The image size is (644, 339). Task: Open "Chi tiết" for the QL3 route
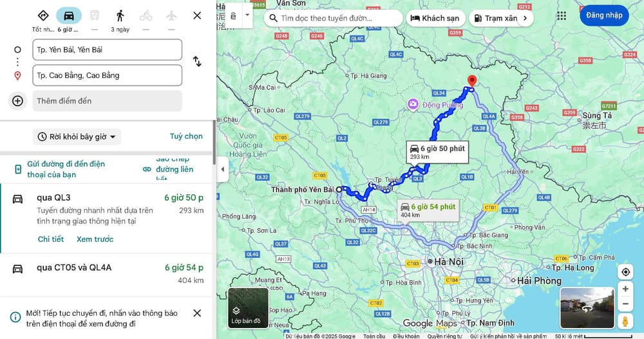(x=51, y=239)
